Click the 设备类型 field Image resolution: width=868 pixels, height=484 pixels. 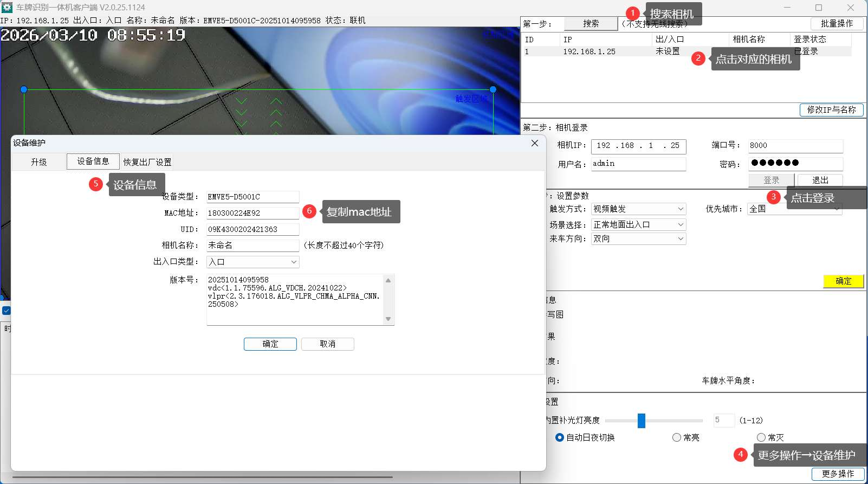click(252, 197)
